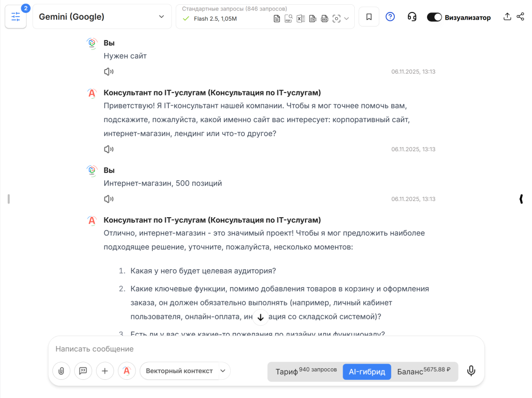
Task: Enable the AI-гибрид mode
Action: tap(367, 372)
